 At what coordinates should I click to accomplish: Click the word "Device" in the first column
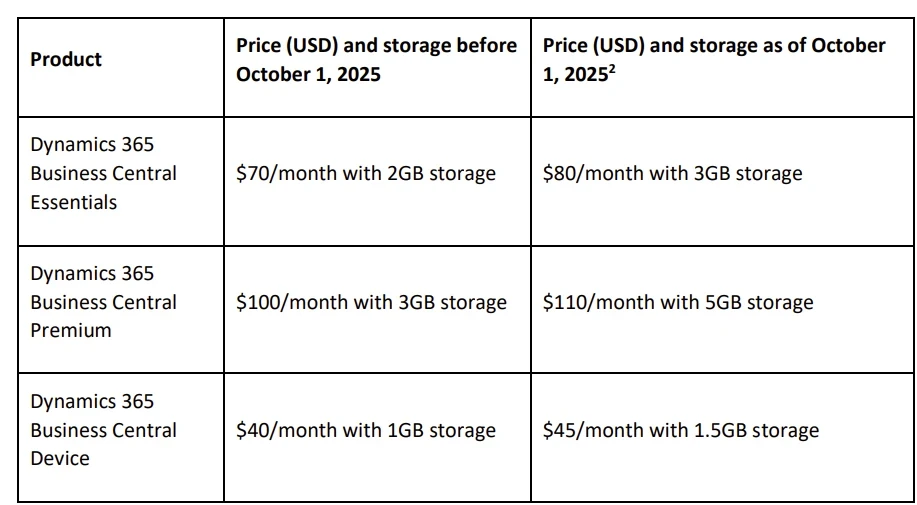coord(60,458)
